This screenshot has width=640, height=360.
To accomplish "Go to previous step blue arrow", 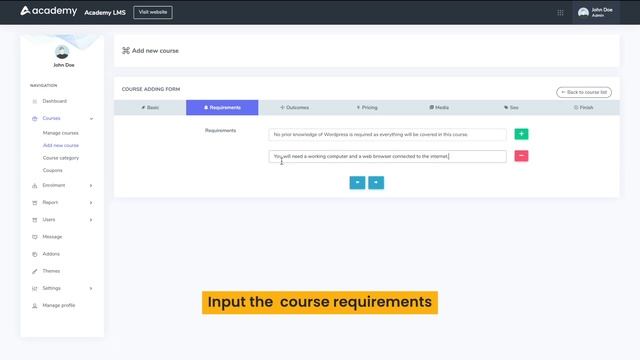I will click(x=357, y=182).
